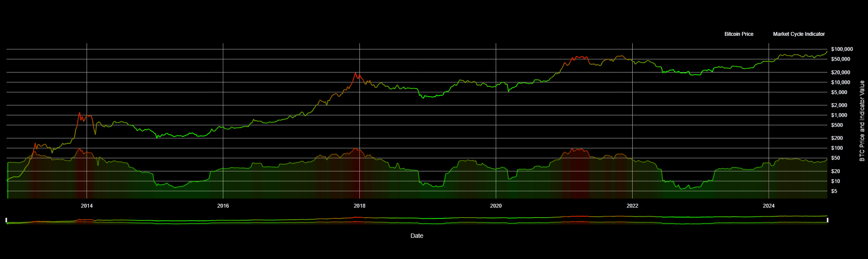
Task: Click the $100 y-axis tick label
Action: 837,148
